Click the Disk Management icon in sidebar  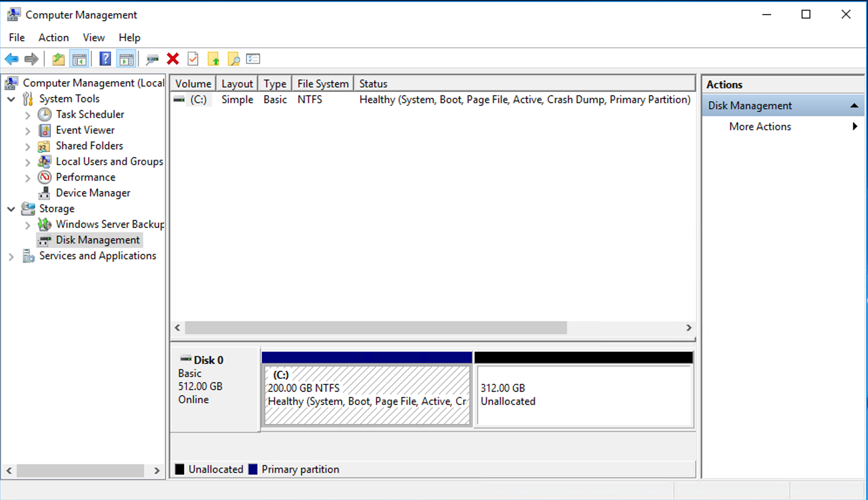click(x=45, y=240)
